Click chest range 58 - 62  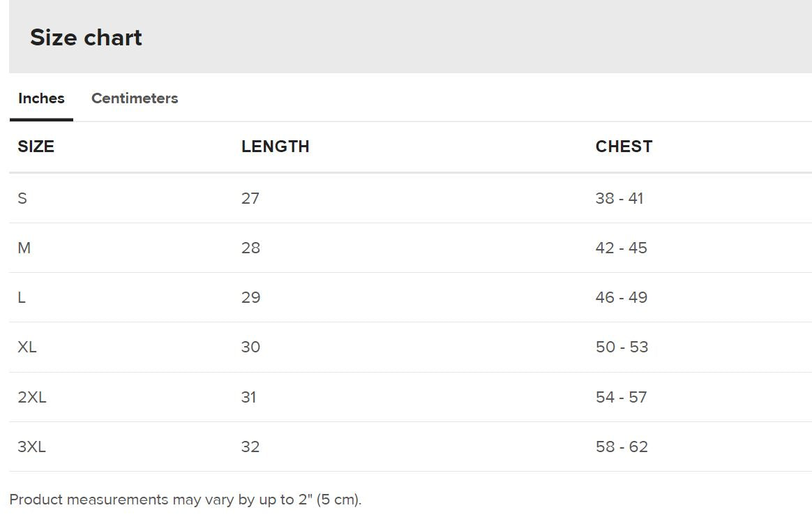(622, 447)
